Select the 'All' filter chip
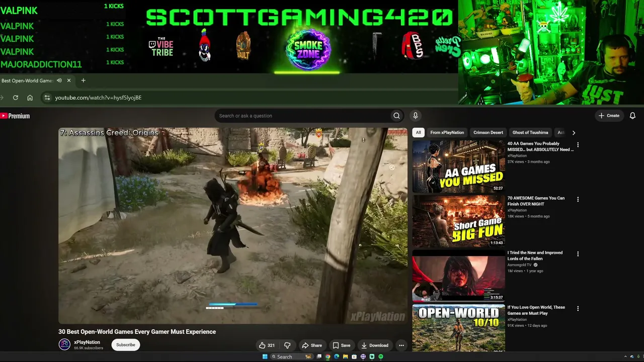This screenshot has height=362, width=644. tap(418, 133)
